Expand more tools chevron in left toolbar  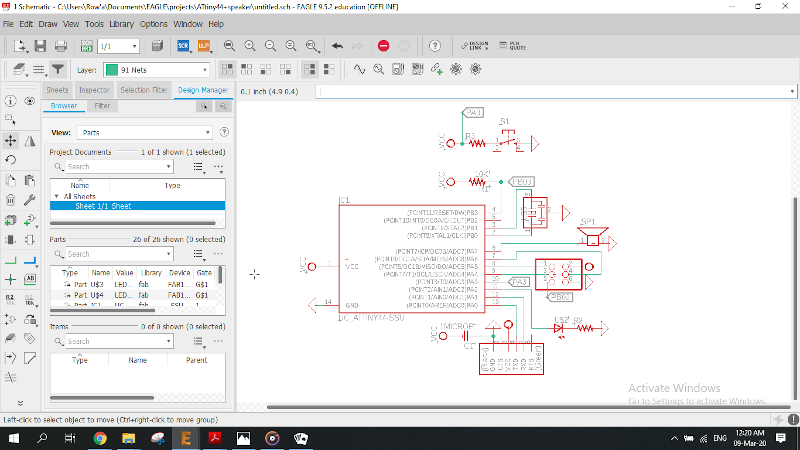pos(20,403)
